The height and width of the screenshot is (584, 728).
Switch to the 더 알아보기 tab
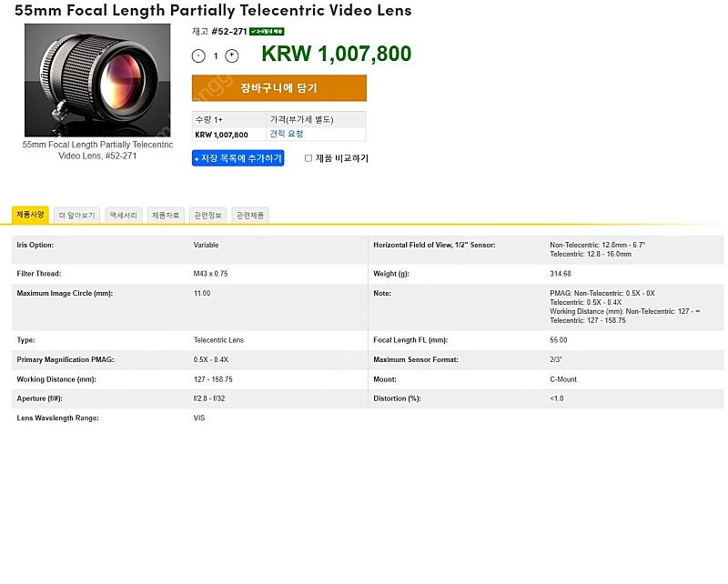tap(76, 216)
